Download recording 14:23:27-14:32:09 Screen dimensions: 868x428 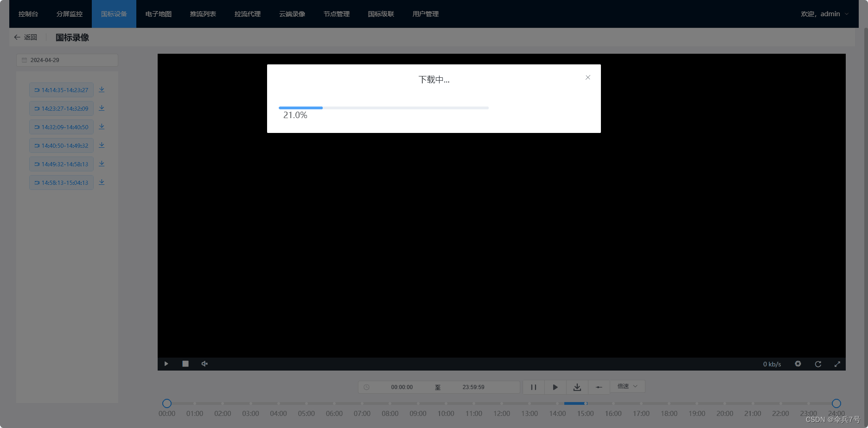pos(102,108)
